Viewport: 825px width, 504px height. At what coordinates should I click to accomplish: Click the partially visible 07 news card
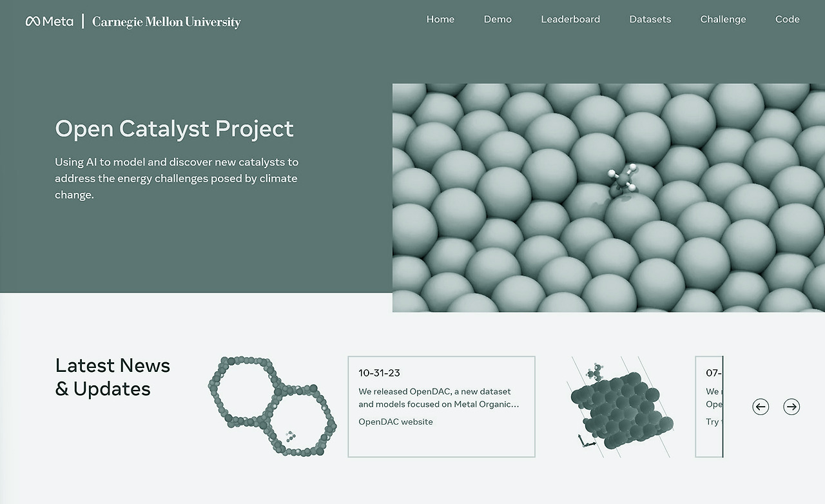click(709, 406)
